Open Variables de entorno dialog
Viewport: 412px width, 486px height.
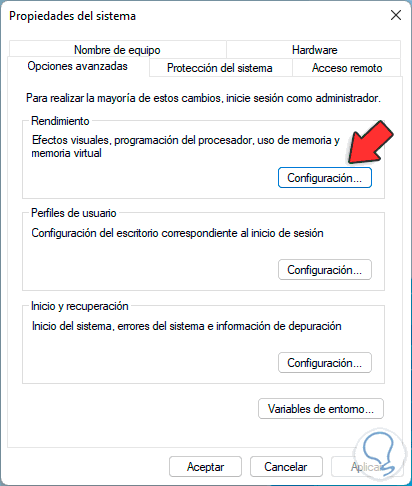(321, 409)
